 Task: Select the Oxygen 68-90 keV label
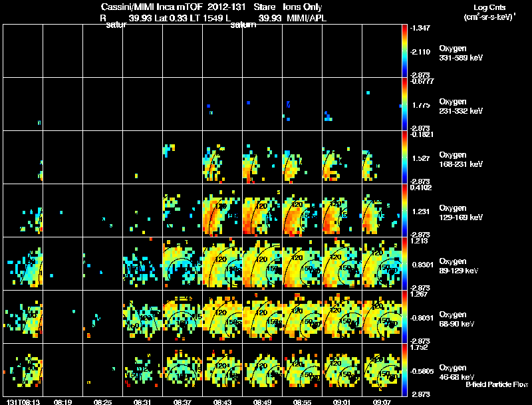pos(457,319)
